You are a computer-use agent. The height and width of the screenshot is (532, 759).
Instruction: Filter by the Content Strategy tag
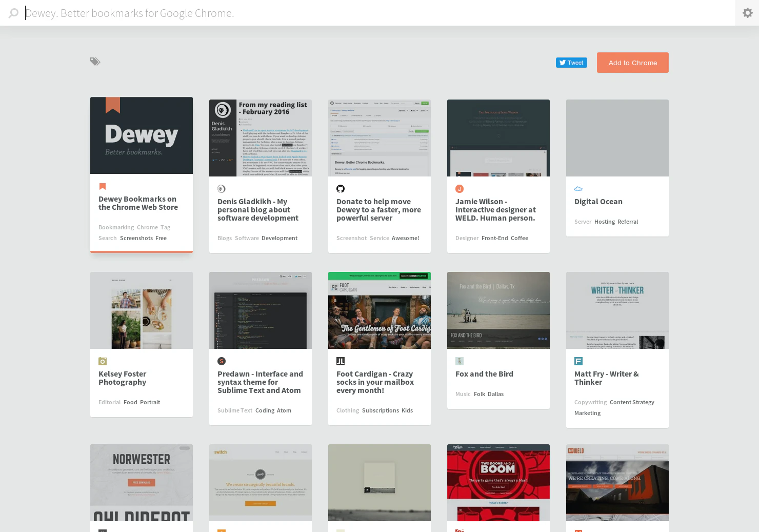[632, 402]
